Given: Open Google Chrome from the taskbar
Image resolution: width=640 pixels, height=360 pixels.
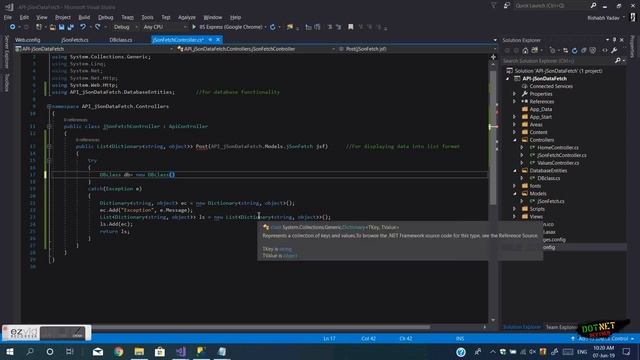Looking at the screenshot, I should 119,351.
